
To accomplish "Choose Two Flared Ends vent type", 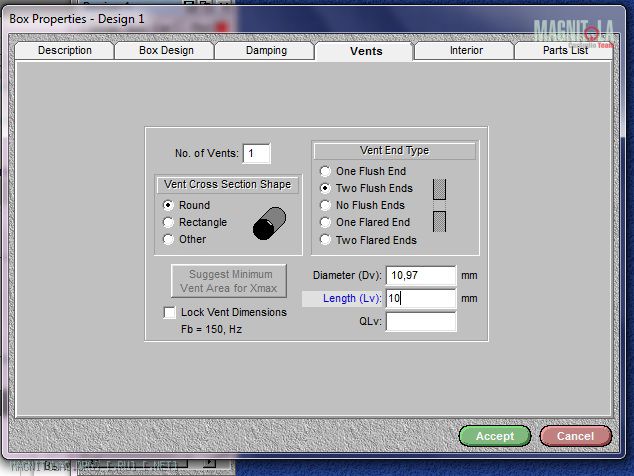I will [x=325, y=240].
